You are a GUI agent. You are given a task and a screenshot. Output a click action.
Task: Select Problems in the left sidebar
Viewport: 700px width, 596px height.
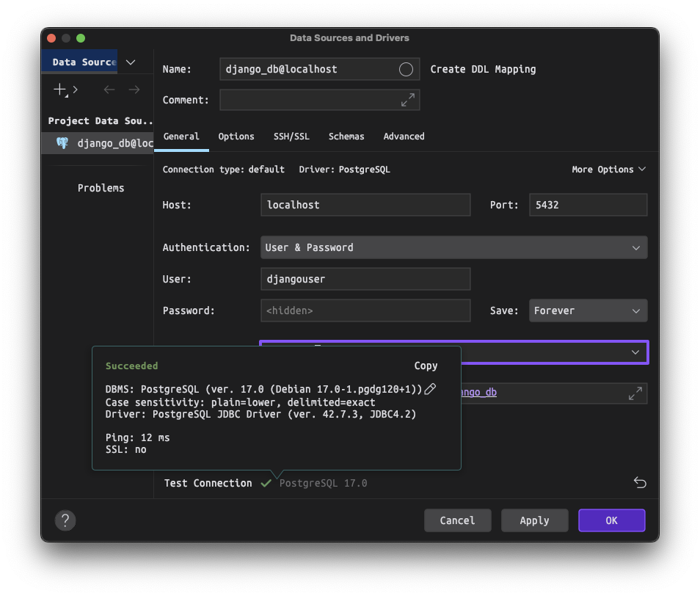click(x=101, y=187)
